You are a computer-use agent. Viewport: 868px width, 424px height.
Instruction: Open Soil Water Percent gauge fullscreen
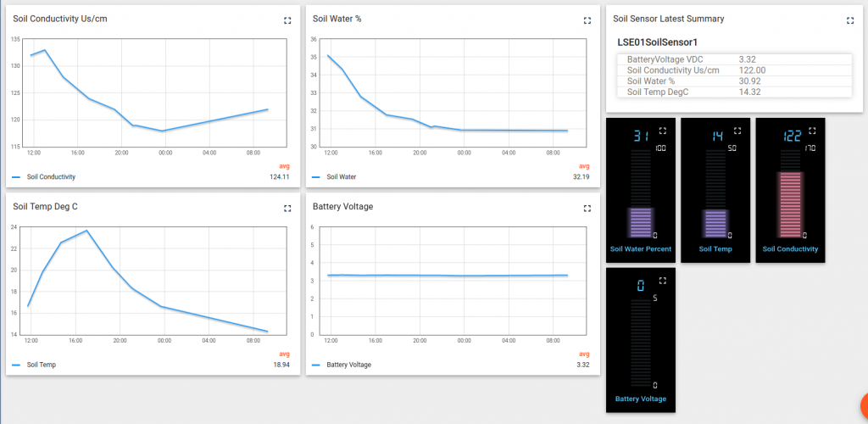click(x=663, y=131)
